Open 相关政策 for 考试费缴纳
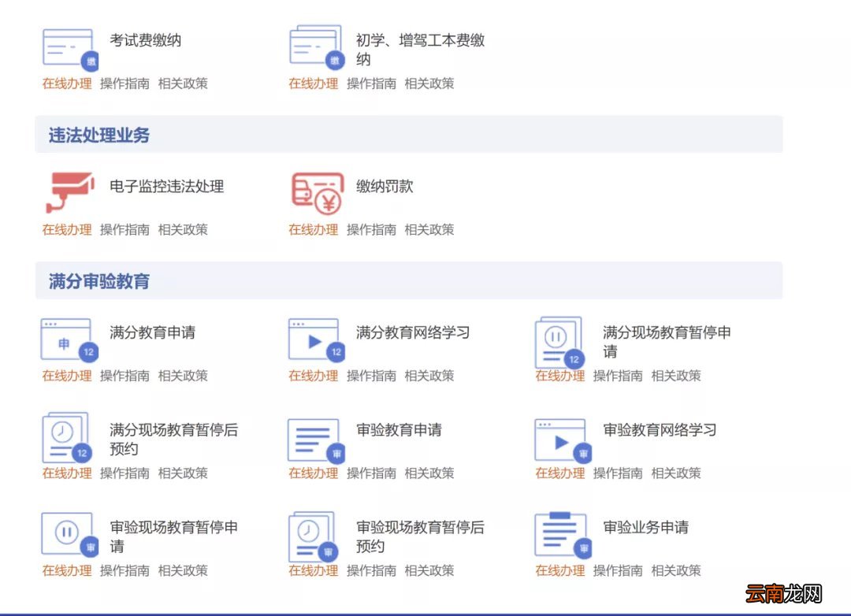 click(x=183, y=83)
